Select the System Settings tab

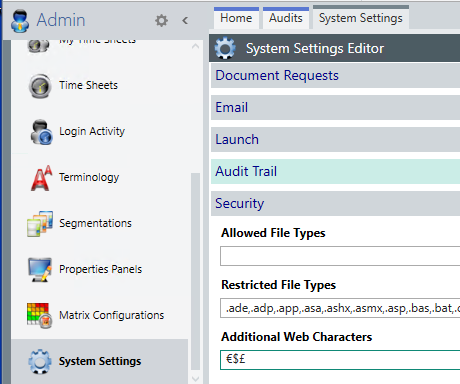361,18
